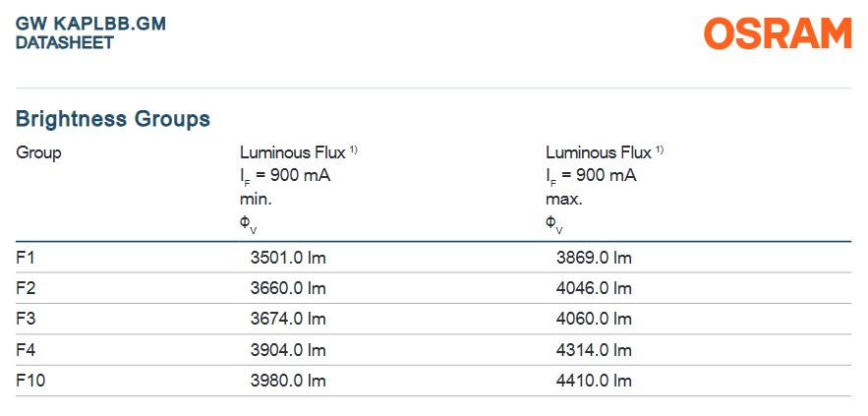The width and height of the screenshot is (868, 416).
Task: Click the 3660.0 lm value
Action: coord(288,288)
